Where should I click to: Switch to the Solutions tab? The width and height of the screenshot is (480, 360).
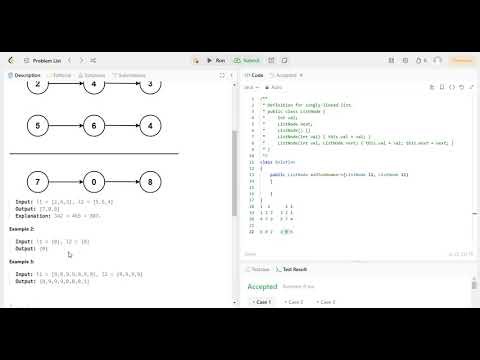pyautogui.click(x=92, y=75)
